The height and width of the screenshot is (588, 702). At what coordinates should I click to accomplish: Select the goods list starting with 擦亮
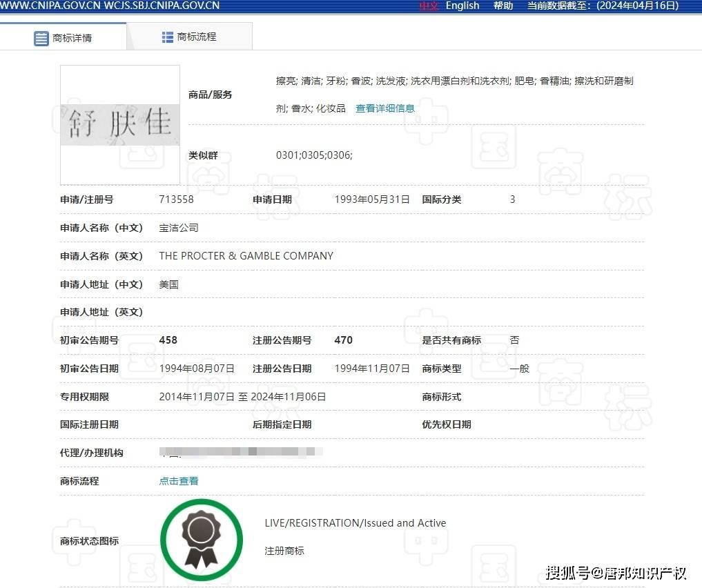point(454,95)
